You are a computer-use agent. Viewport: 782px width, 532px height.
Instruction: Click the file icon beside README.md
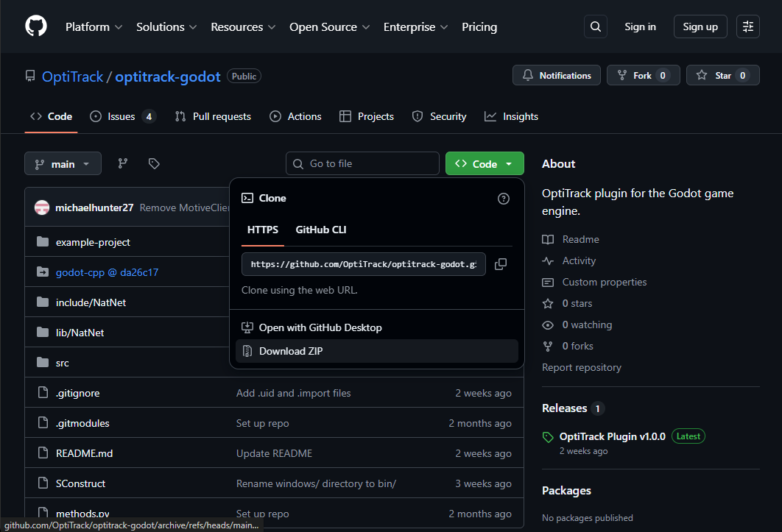[x=43, y=453]
